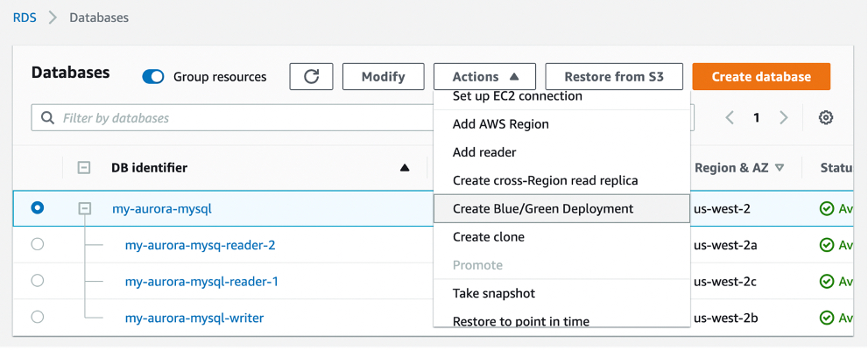Select radio button for my-aurora-mysq-reader-2

[38, 244]
